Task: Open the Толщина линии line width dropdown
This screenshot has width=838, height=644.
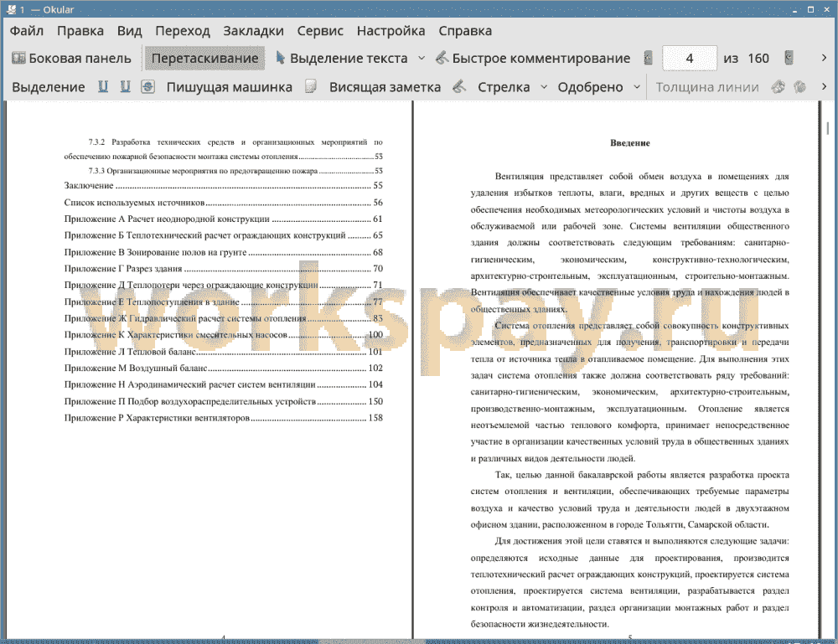Action: coord(706,87)
